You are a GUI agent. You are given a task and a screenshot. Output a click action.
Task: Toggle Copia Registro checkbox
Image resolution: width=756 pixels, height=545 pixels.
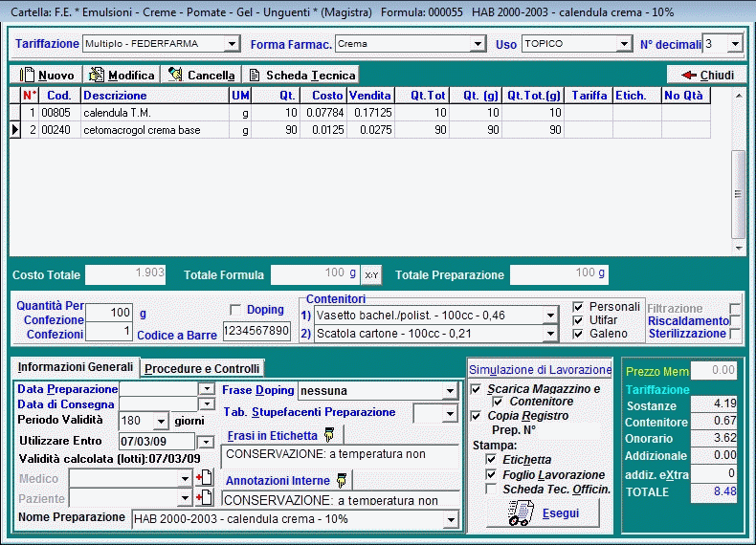(476, 415)
